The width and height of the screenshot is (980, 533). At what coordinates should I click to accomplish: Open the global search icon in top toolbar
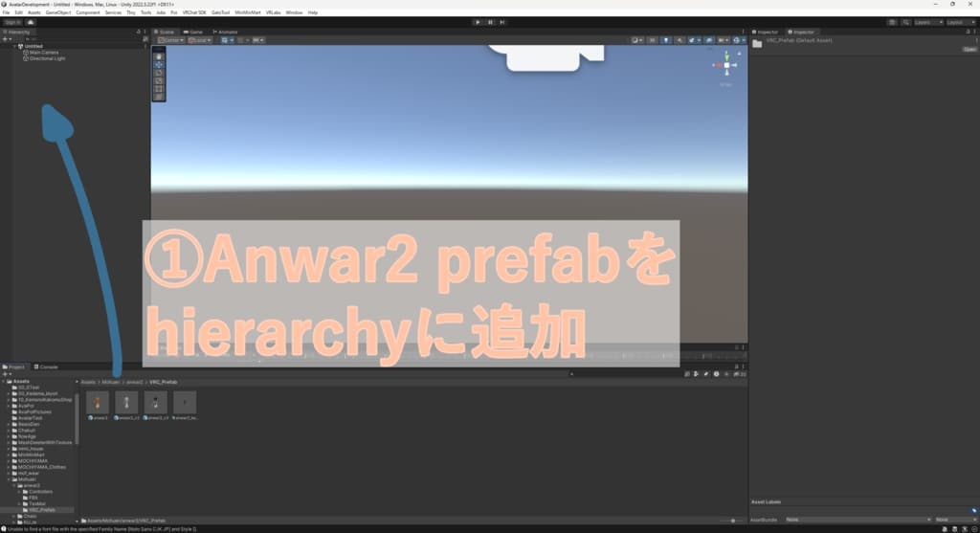(905, 22)
